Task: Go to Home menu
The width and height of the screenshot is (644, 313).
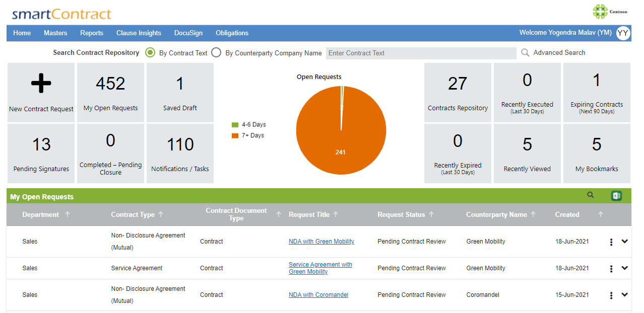Action: click(x=22, y=33)
